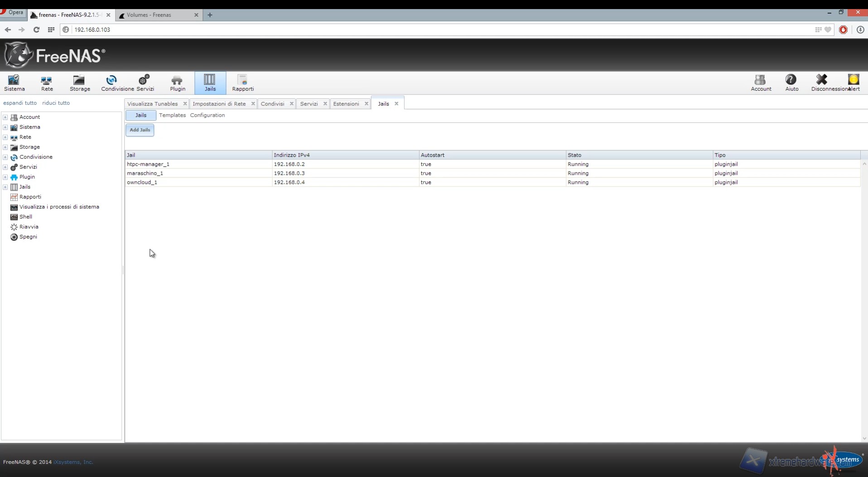Screen dimensions: 868x477
Task: Click the Rete network toolbar icon
Action: [x=47, y=82]
